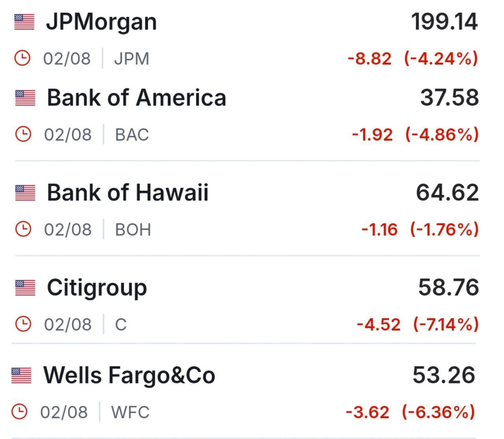504x439 pixels.
Task: Click the US flag icon beside Bank of America
Action: [x=25, y=98]
